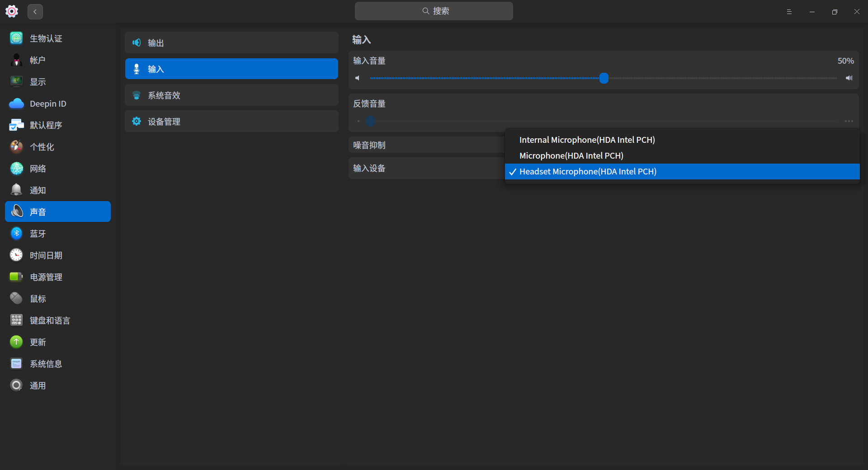The image size is (868, 470).
Task: Click the low volume icon on input slider
Action: point(357,78)
